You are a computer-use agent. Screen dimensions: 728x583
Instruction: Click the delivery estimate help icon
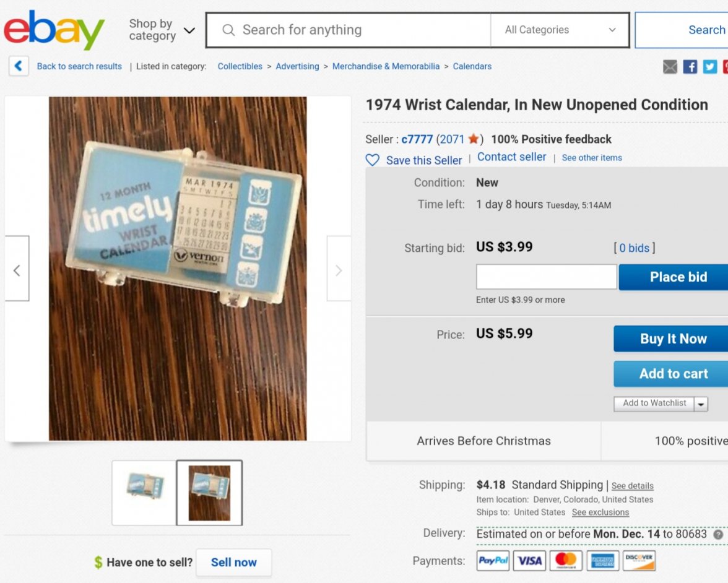click(718, 534)
